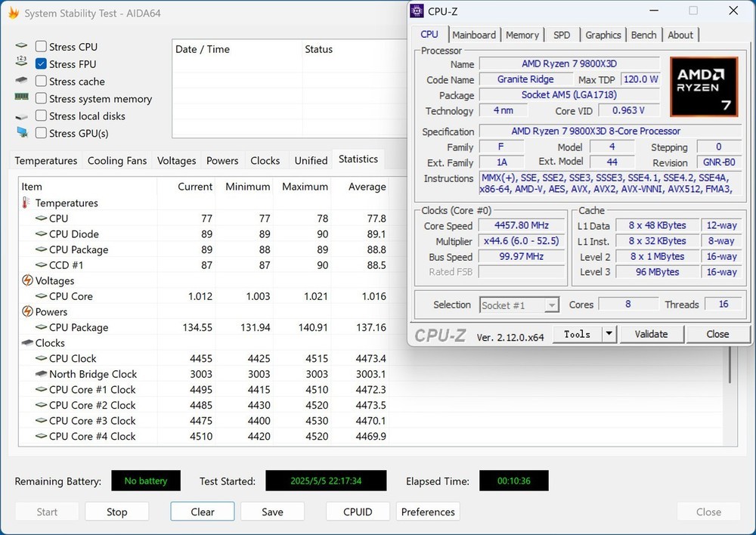
Task: Open the Socket #1 selection dropdown
Action: 551,305
